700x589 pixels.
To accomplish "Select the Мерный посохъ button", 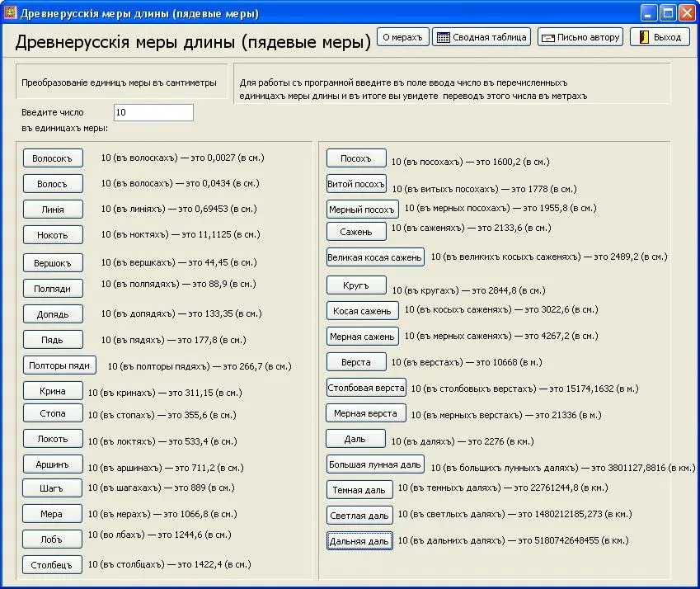I will (x=362, y=210).
